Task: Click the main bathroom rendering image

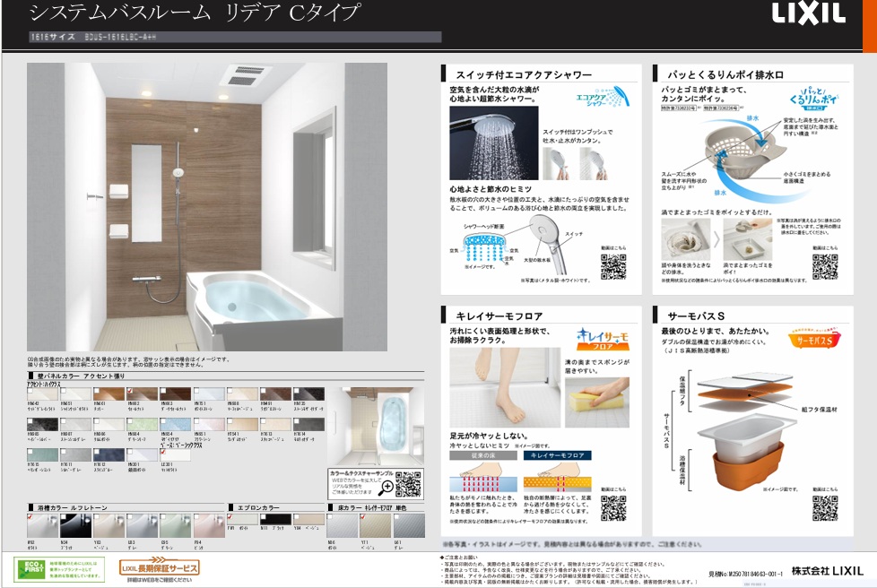Action: (x=206, y=206)
